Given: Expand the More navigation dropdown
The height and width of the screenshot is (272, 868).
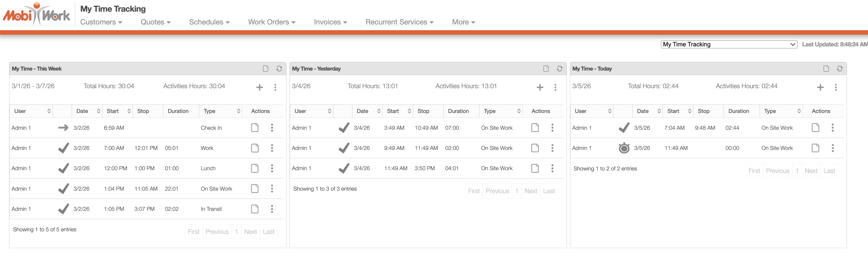Looking at the screenshot, I should coord(463,22).
